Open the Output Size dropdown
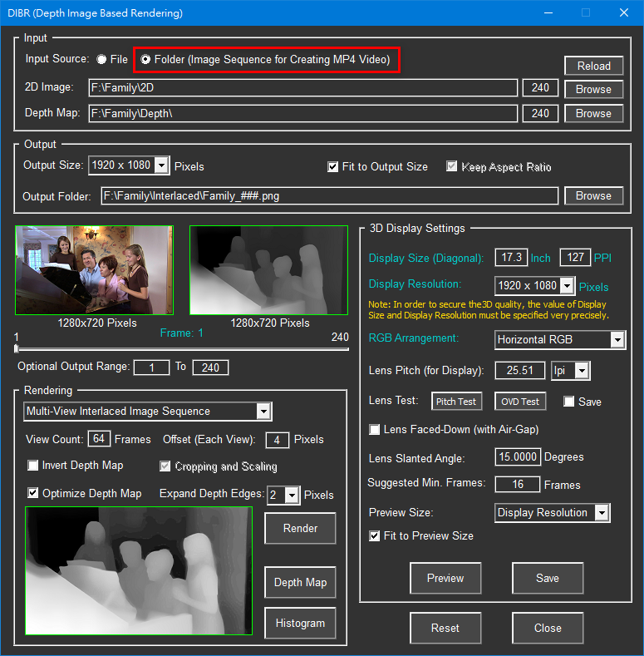 coord(161,165)
